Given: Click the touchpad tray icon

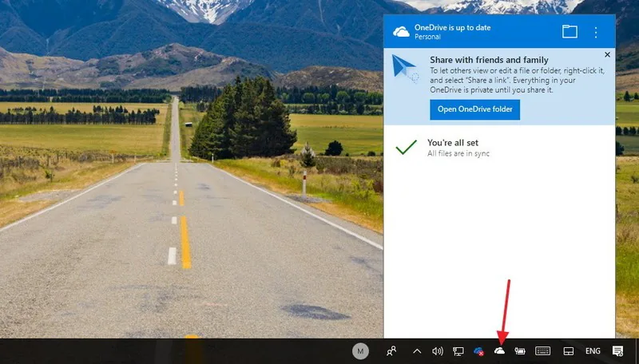Looking at the screenshot, I should pos(568,351).
